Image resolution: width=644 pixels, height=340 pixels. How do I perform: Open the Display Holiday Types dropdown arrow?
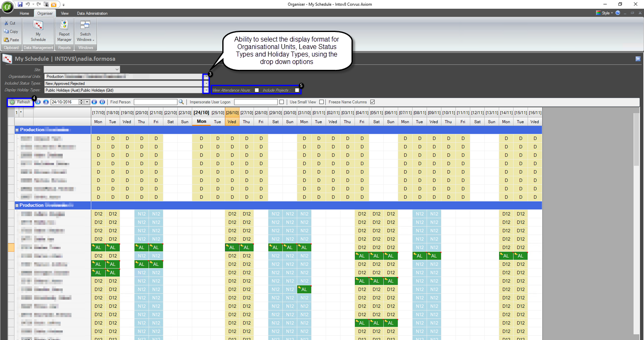click(x=206, y=90)
